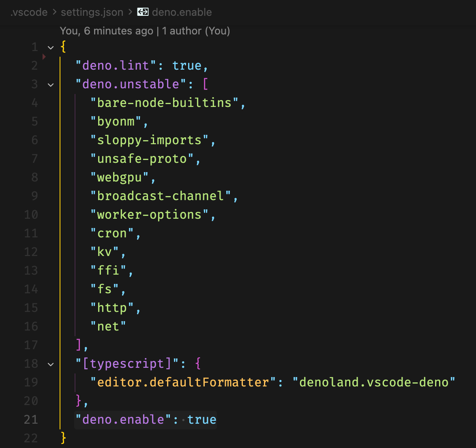476x448 pixels.
Task: Click line number 10 in the gutter
Action: (31, 215)
